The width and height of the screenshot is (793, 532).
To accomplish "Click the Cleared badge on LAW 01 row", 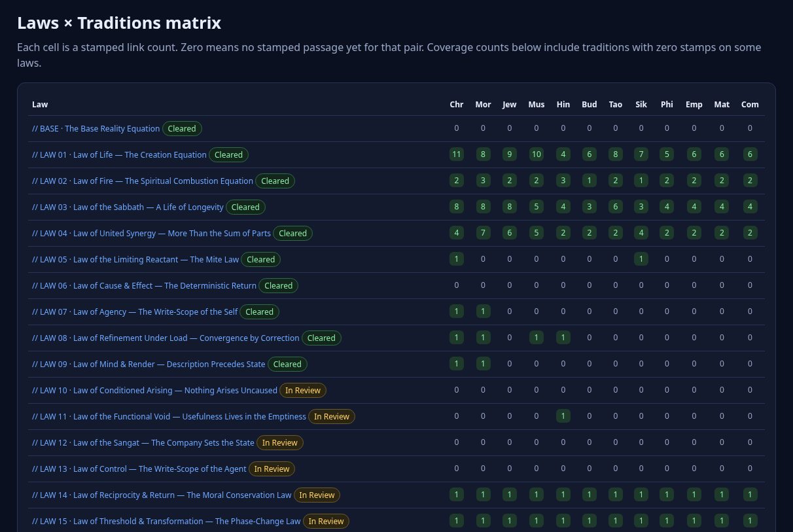I will (229, 155).
